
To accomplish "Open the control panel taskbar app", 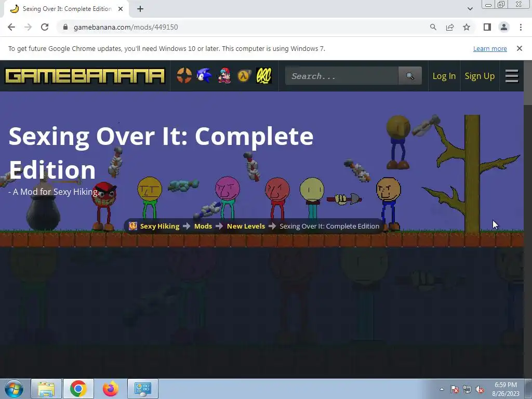I will tap(142, 389).
